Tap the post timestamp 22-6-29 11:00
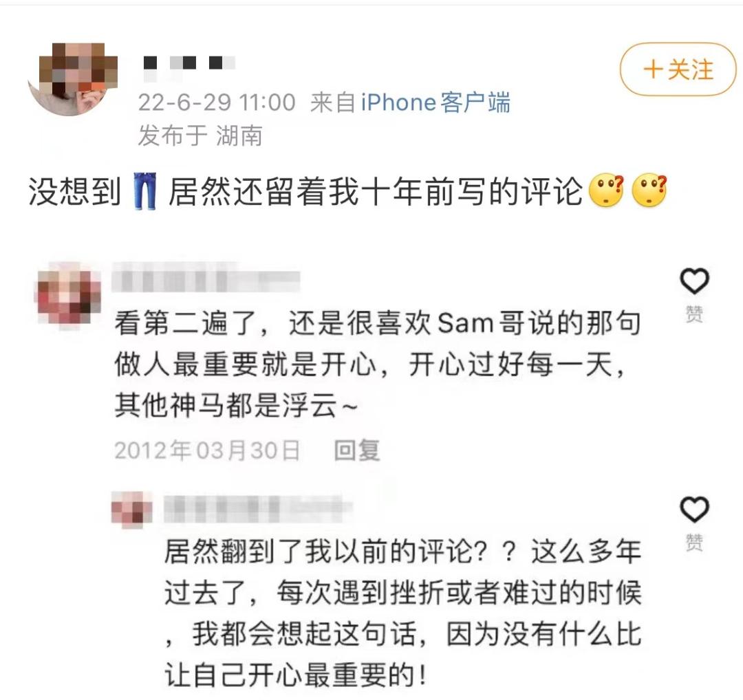The height and width of the screenshot is (700, 743). pyautogui.click(x=217, y=102)
